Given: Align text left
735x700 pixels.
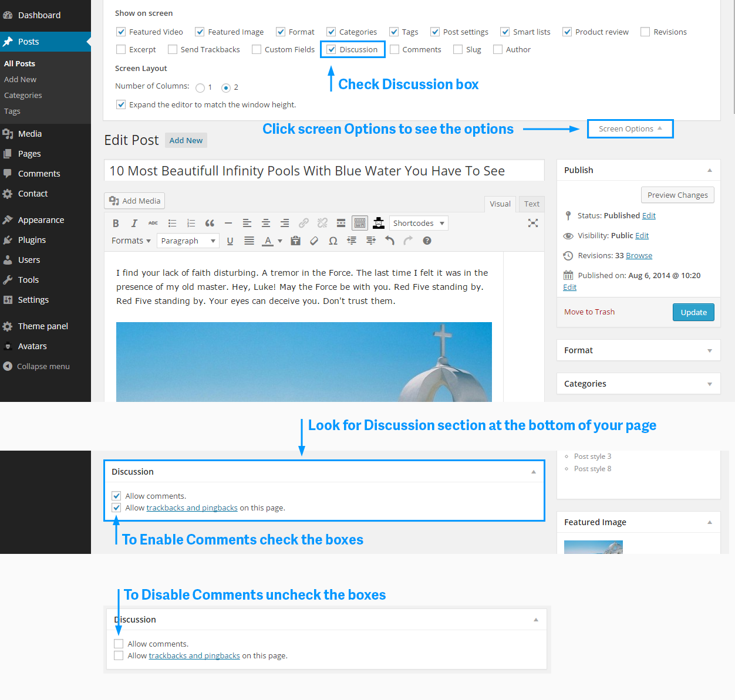Looking at the screenshot, I should [247, 223].
